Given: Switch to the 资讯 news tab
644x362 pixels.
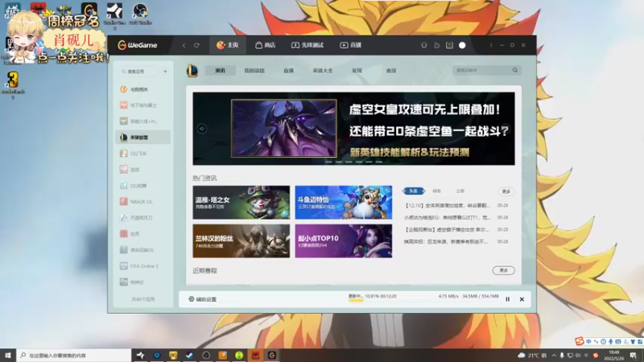Looking at the screenshot, I should (x=220, y=71).
